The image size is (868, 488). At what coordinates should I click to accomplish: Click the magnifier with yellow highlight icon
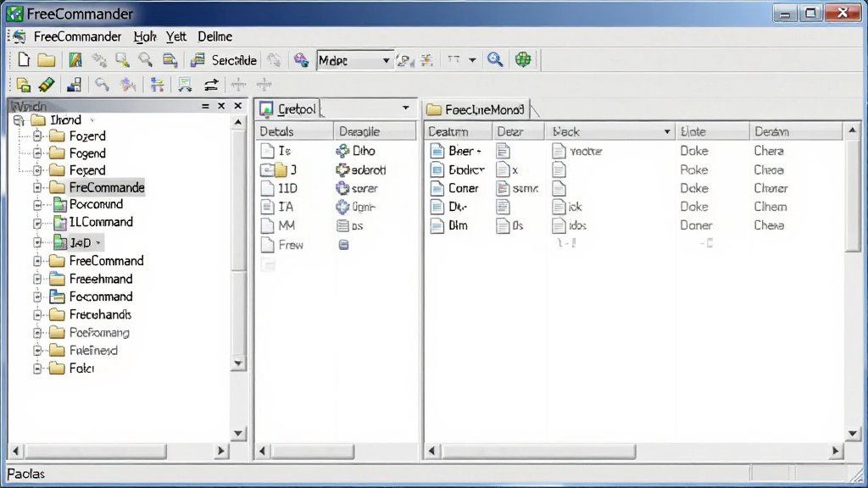pyautogui.click(x=122, y=60)
